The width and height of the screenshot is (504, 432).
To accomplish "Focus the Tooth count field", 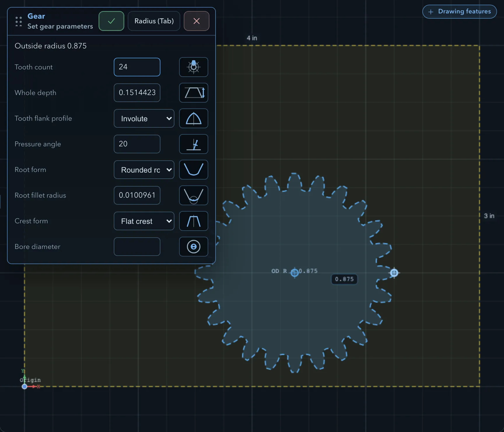I will (137, 67).
